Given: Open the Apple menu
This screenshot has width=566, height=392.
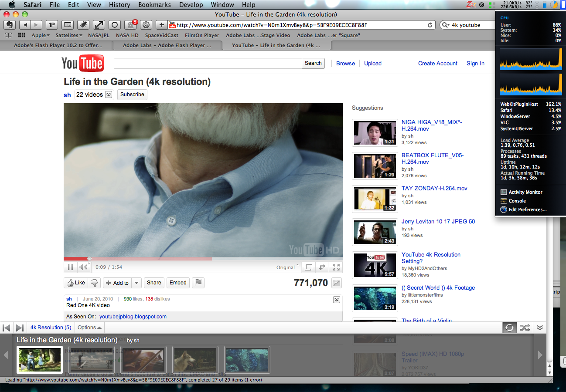Looking at the screenshot, I should point(12,4).
